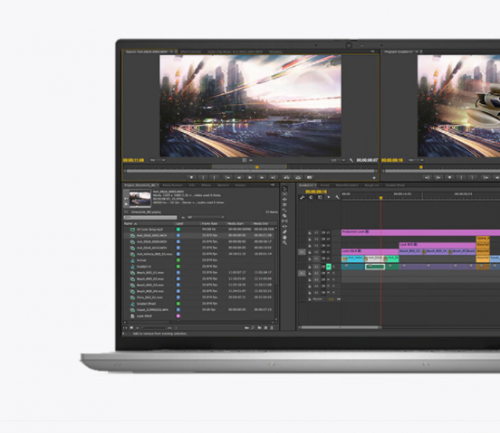Delete selection with the project panel trash icon
This screenshot has height=433, width=500.
coord(272,328)
